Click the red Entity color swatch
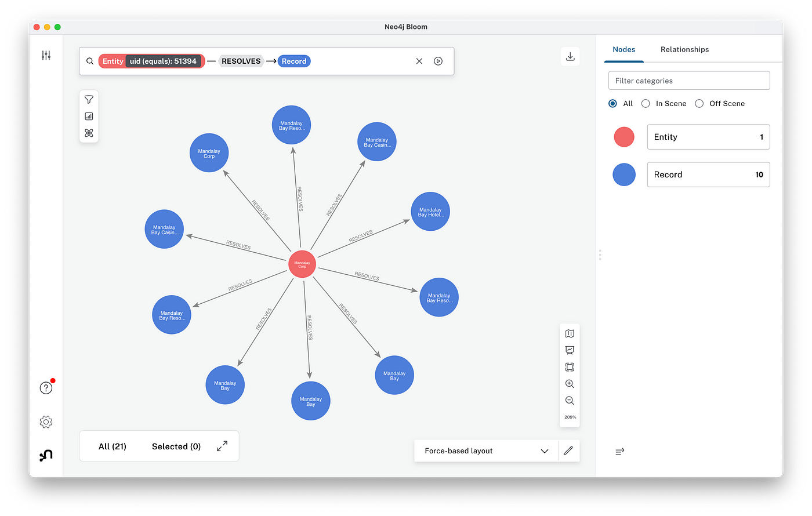Screen dimensions: 812x516 pyautogui.click(x=624, y=137)
